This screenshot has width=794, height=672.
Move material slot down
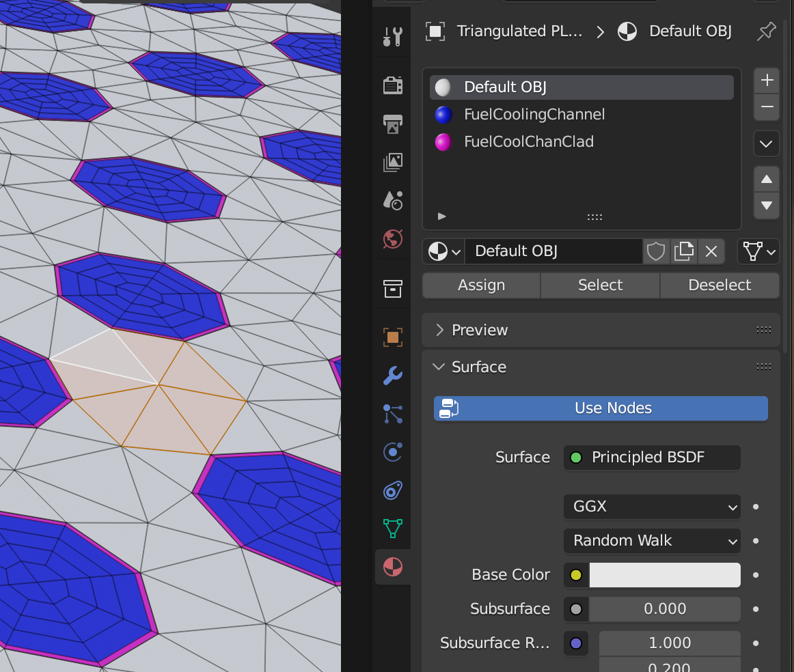[x=767, y=206]
